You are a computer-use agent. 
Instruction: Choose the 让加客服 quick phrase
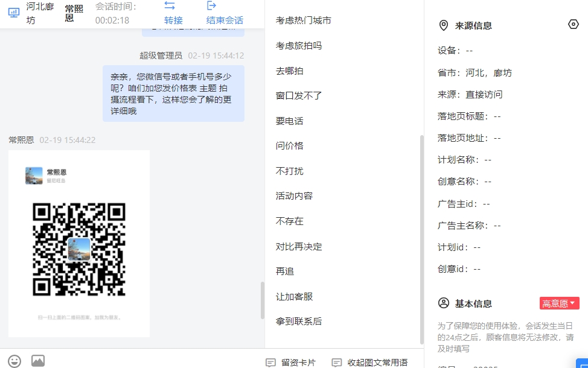pos(294,297)
